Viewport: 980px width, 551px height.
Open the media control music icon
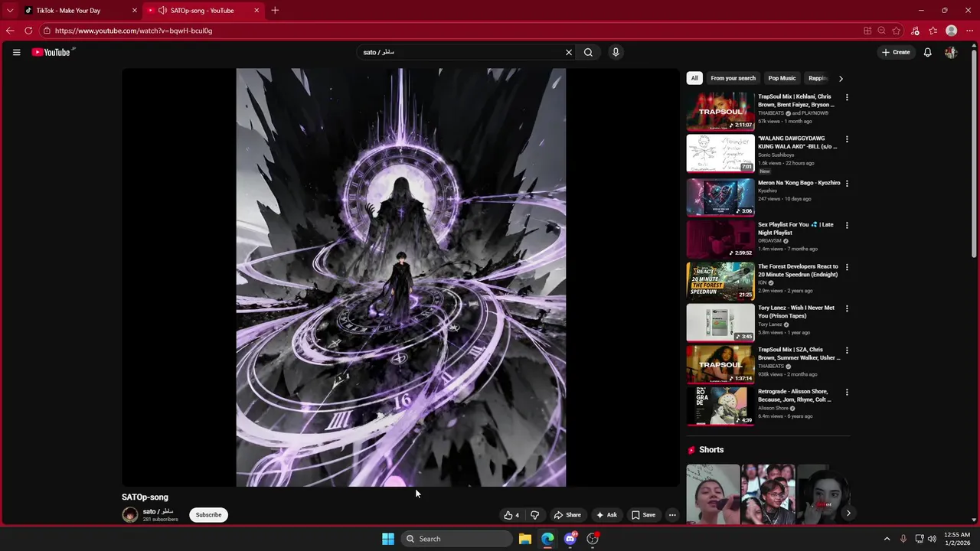click(915, 31)
